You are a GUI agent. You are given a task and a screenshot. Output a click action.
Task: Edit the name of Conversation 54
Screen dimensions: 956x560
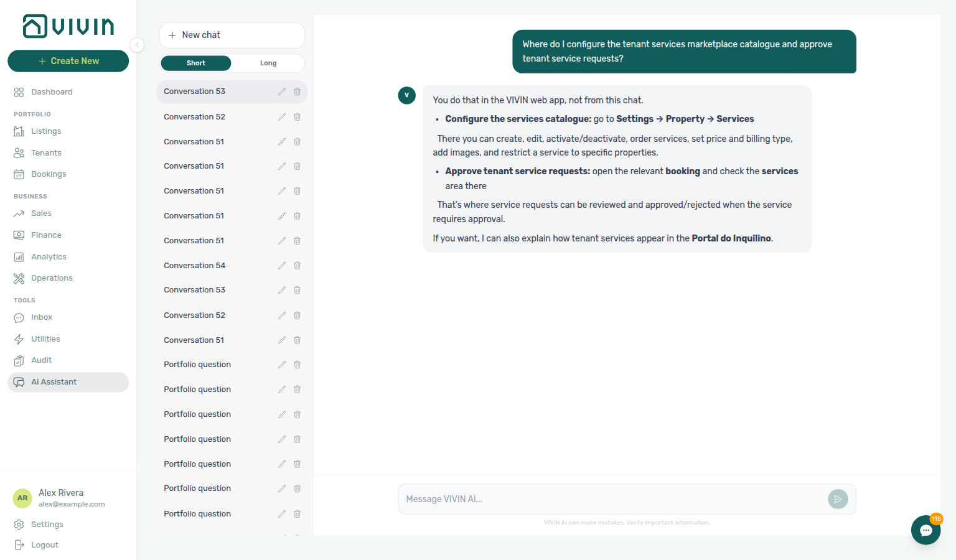click(282, 266)
